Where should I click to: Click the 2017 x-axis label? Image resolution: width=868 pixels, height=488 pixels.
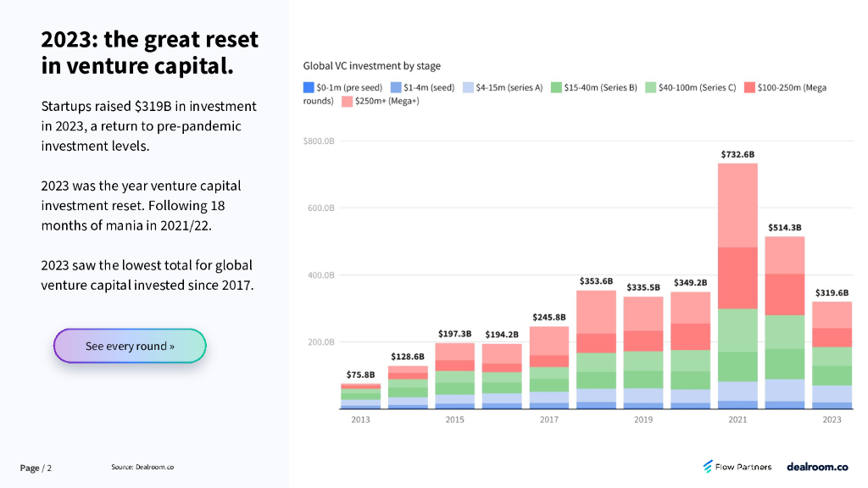point(549,419)
